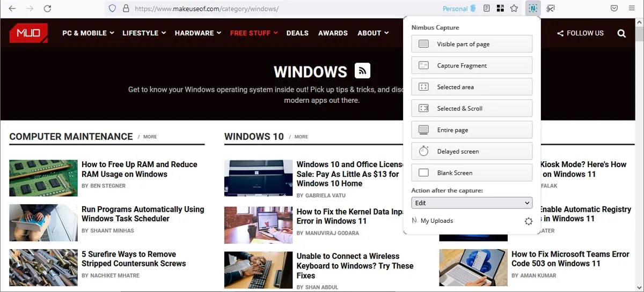Open Action after the capture dropdown

point(472,203)
